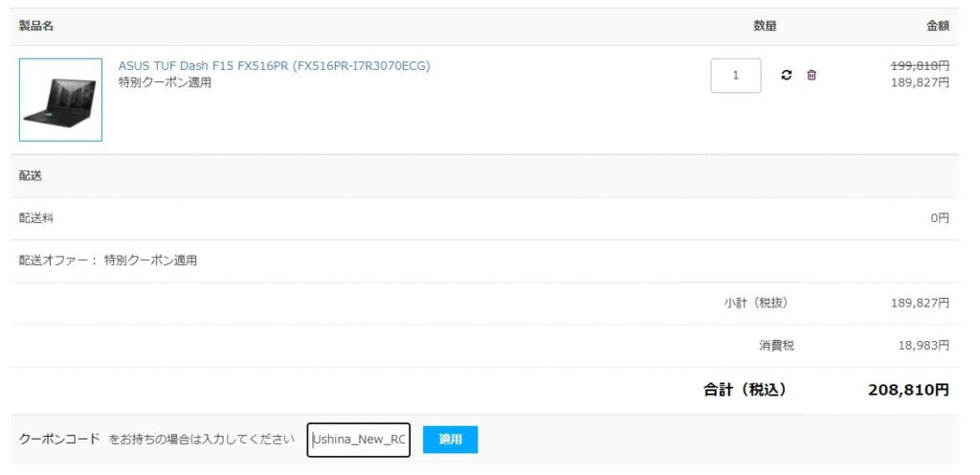This screenshot has width=980, height=475.
Task: Click the 小計(税抜) subtotal label
Action: pyautogui.click(x=756, y=303)
